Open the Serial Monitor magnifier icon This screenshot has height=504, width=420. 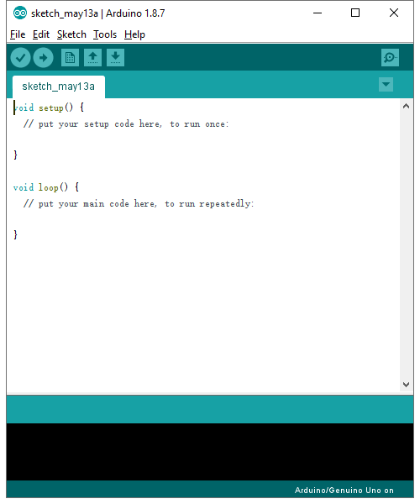390,57
